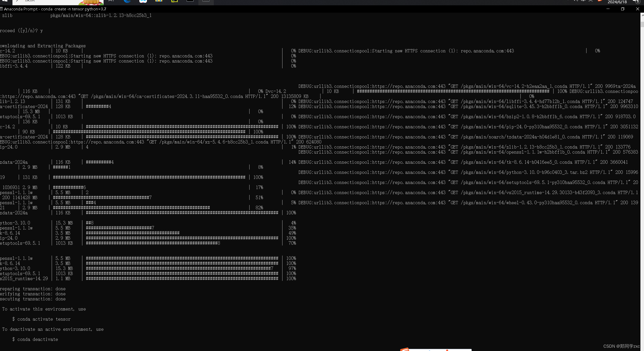Click the DEBUG line for vs2015_runtime-14.29.30133
The height and width of the screenshot is (351, 644).
(468, 193)
